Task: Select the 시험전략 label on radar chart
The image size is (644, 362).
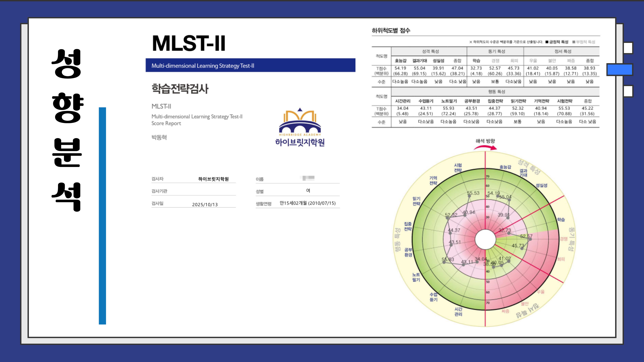Action: (x=458, y=168)
